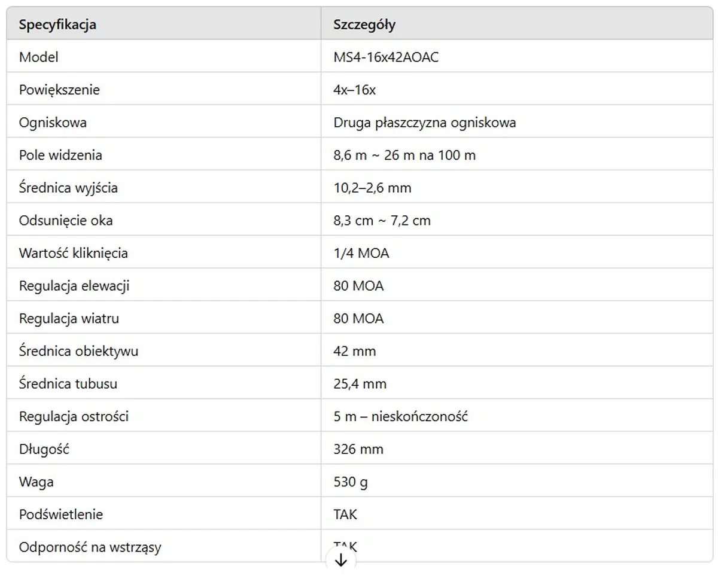Click the Odsunięcie oka row label

(x=66, y=220)
